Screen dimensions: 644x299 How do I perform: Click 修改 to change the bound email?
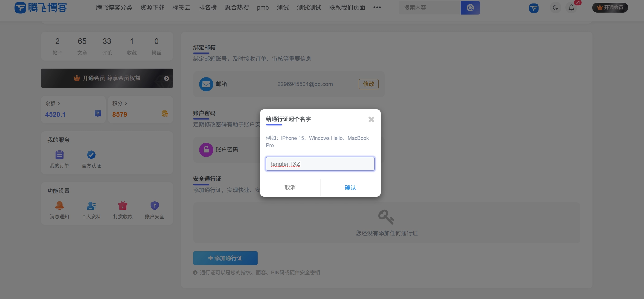click(368, 84)
